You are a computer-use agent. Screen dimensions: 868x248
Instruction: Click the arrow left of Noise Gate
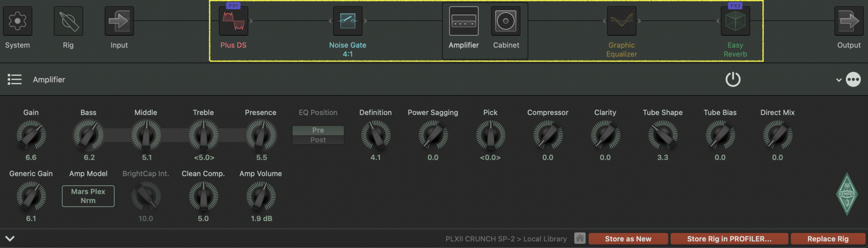pos(330,21)
